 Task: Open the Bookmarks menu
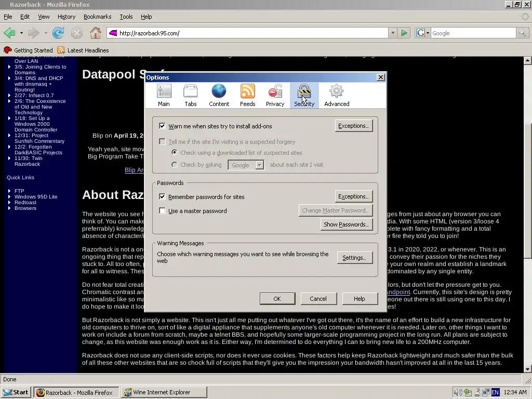tap(97, 17)
